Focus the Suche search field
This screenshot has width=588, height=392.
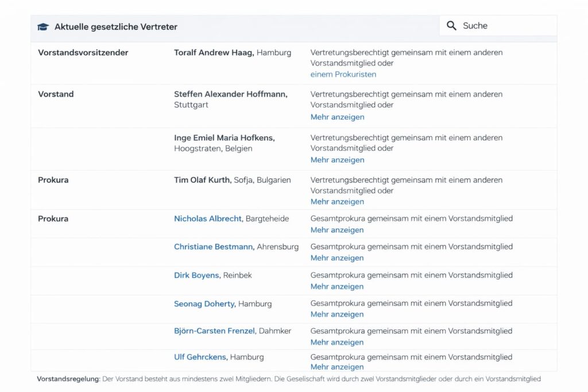click(505, 26)
